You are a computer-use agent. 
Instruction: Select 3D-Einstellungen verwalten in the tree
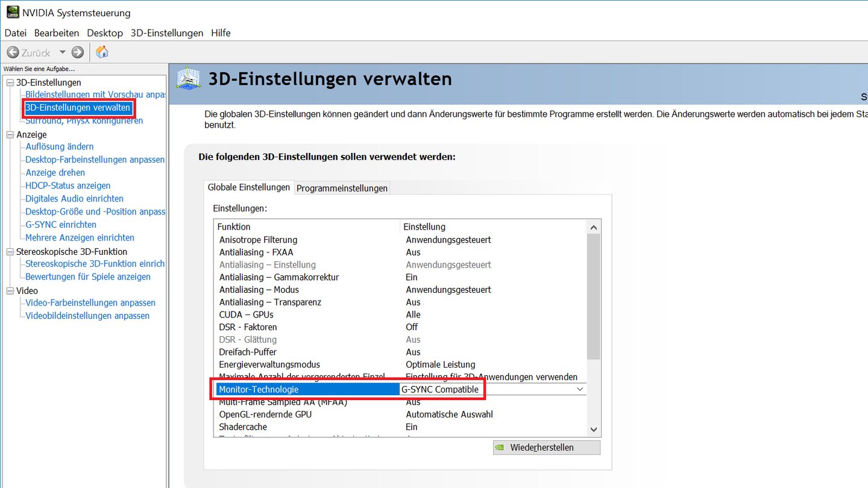tap(78, 108)
